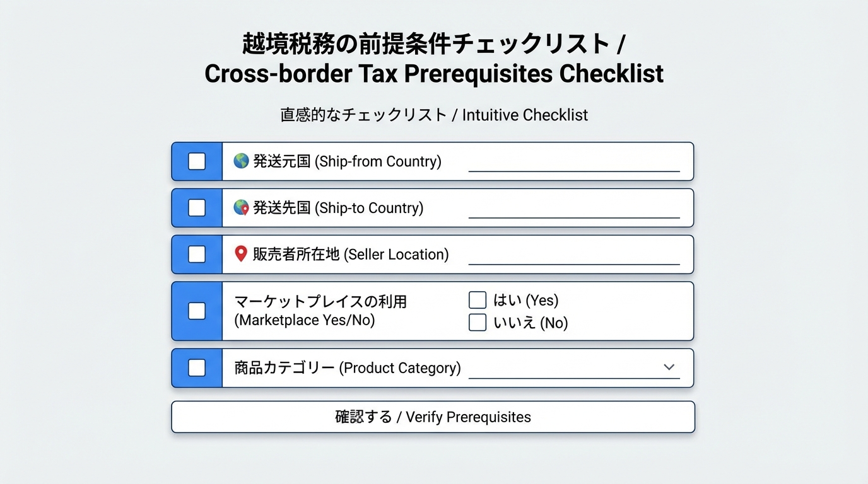Click the checklist title heading
This screenshot has width=868, height=484.
[x=433, y=59]
